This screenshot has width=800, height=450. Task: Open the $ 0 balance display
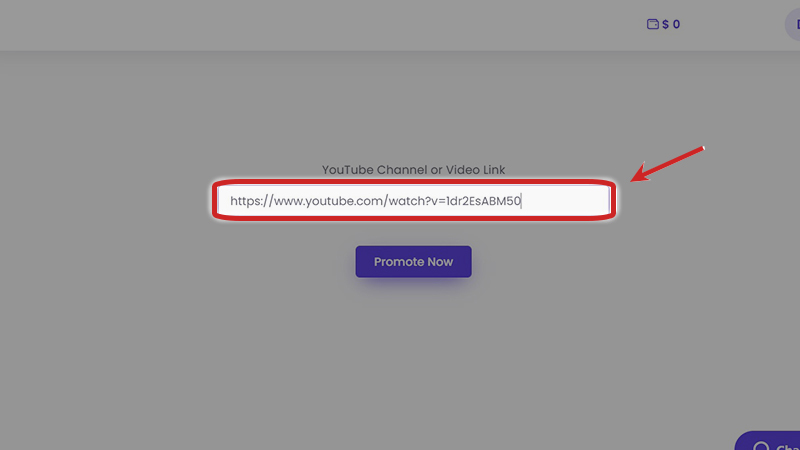point(663,24)
